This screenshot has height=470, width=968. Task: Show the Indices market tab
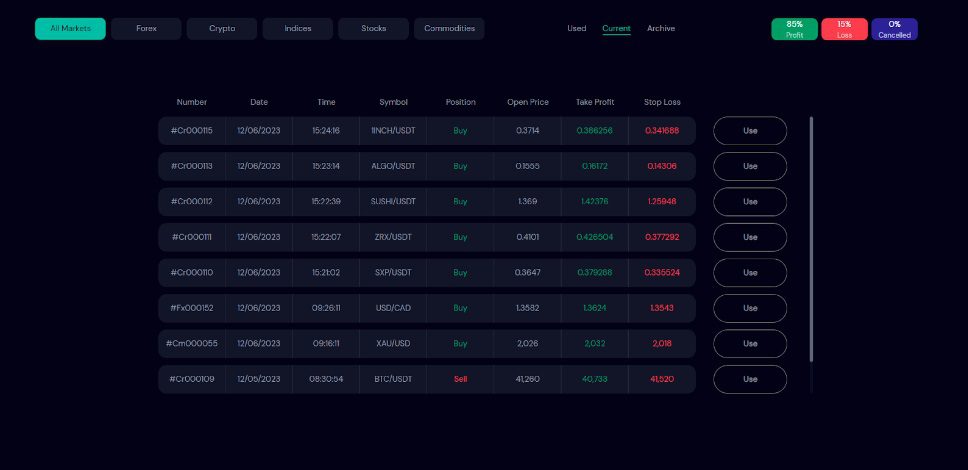(x=298, y=29)
